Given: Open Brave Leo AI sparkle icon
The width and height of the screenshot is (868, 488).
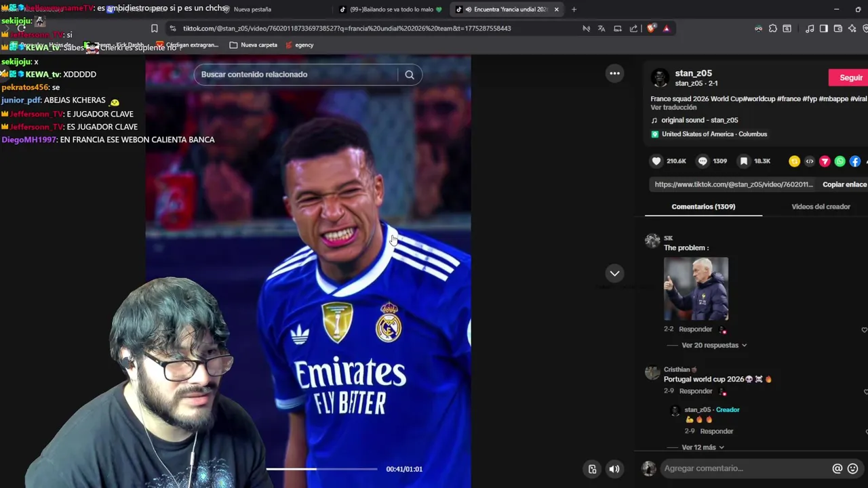Looking at the screenshot, I should coord(852,28).
